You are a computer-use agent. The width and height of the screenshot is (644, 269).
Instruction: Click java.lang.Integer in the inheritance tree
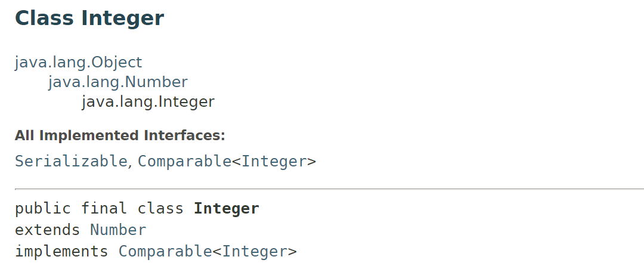click(148, 102)
